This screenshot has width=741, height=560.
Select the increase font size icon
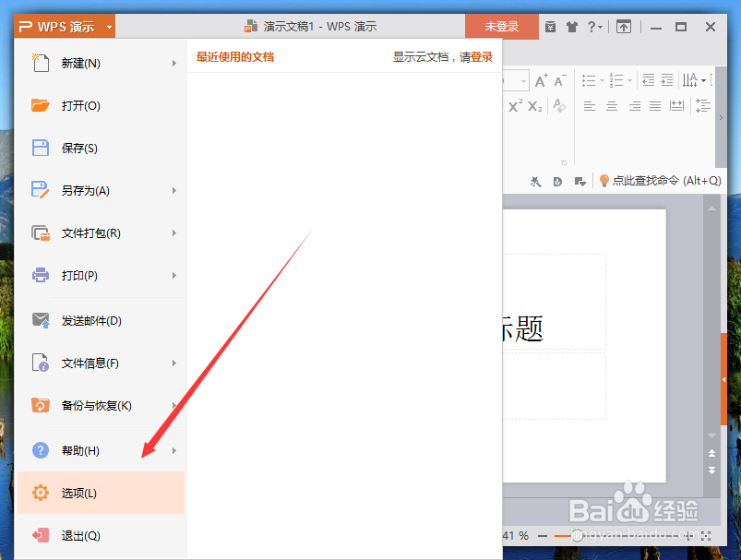[x=541, y=80]
